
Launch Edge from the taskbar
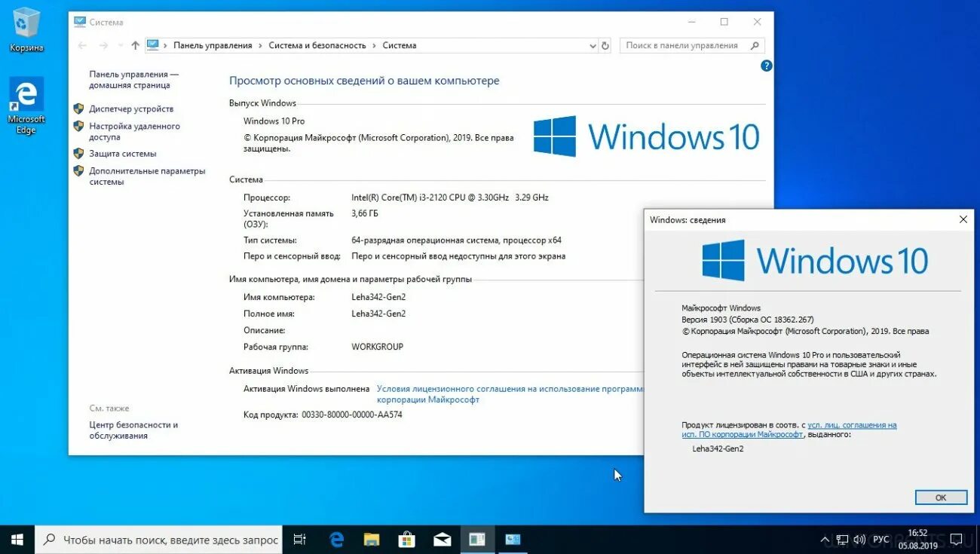pos(336,540)
